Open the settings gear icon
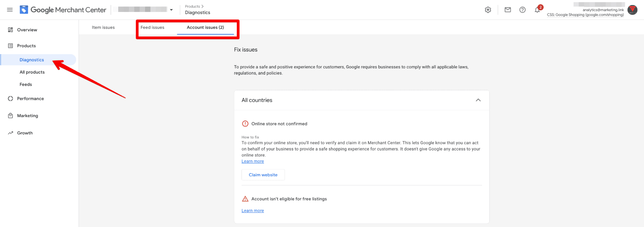The height and width of the screenshot is (227, 644). tap(488, 10)
